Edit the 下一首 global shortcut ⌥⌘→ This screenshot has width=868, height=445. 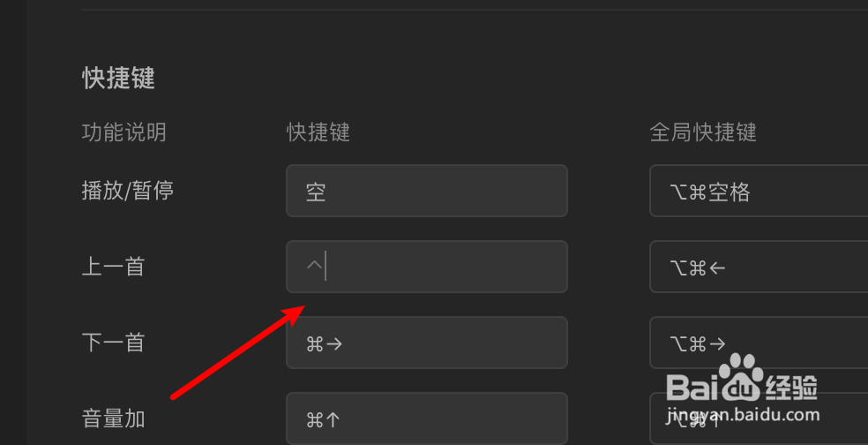click(759, 343)
